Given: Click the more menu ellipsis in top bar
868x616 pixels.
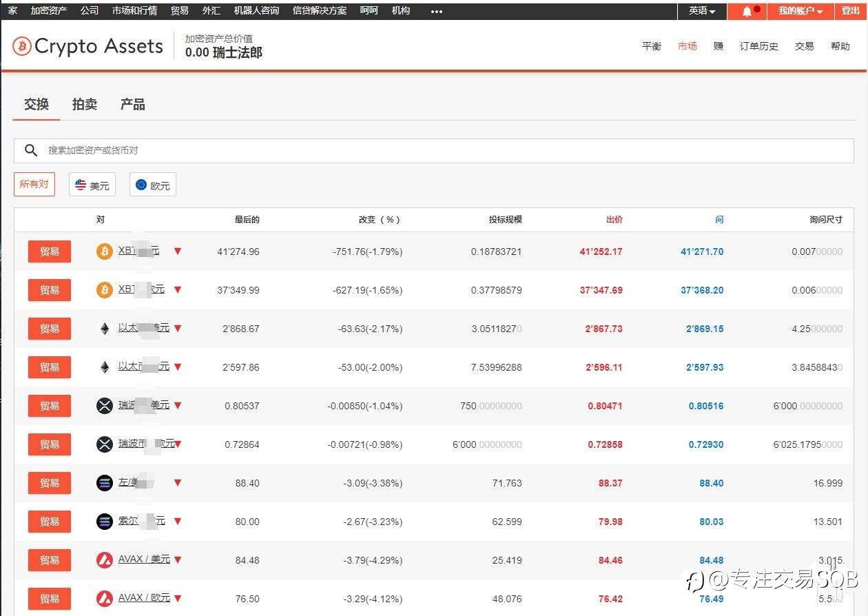Looking at the screenshot, I should click(437, 11).
